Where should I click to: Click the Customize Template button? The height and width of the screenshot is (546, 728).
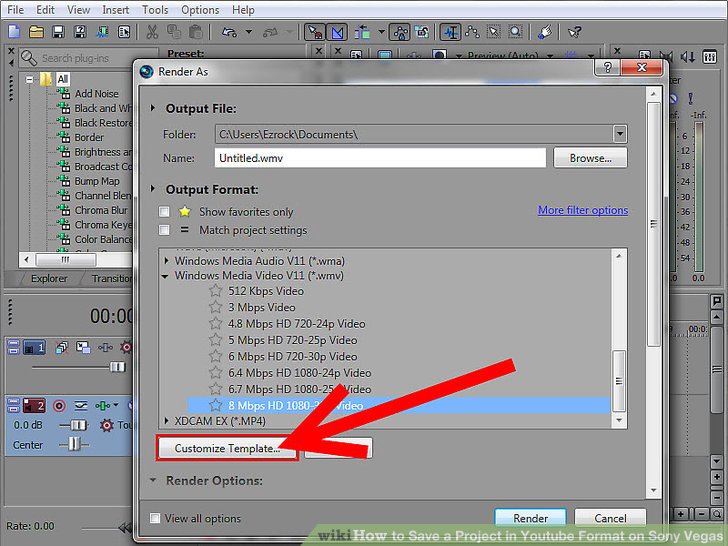(x=226, y=449)
